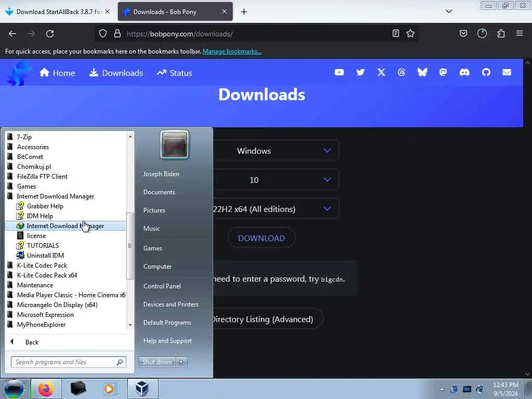The height and width of the screenshot is (399, 532).
Task: Open a new Firefox tab
Action: pos(244,12)
